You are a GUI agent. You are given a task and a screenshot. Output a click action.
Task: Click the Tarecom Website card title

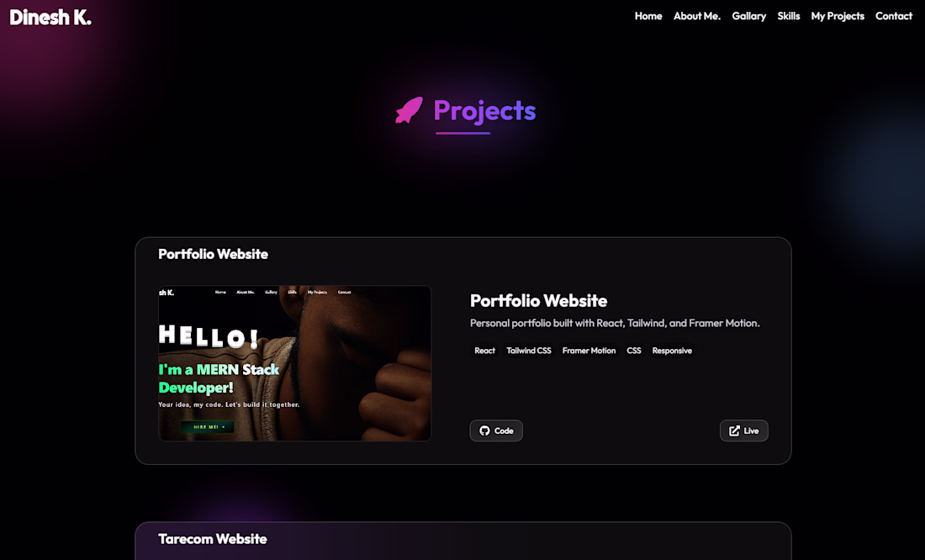[x=213, y=539]
